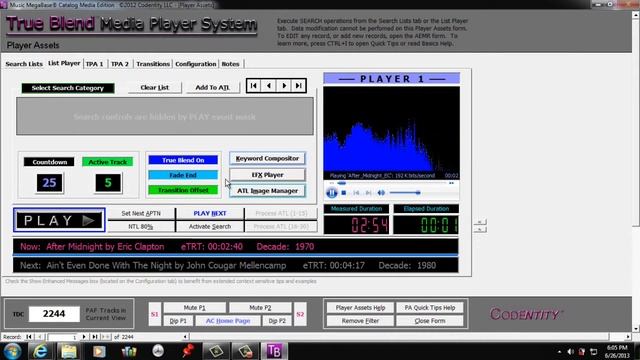Click Select Search Category button
Image resolution: width=640 pixels, height=360 pixels.
[x=68, y=88]
